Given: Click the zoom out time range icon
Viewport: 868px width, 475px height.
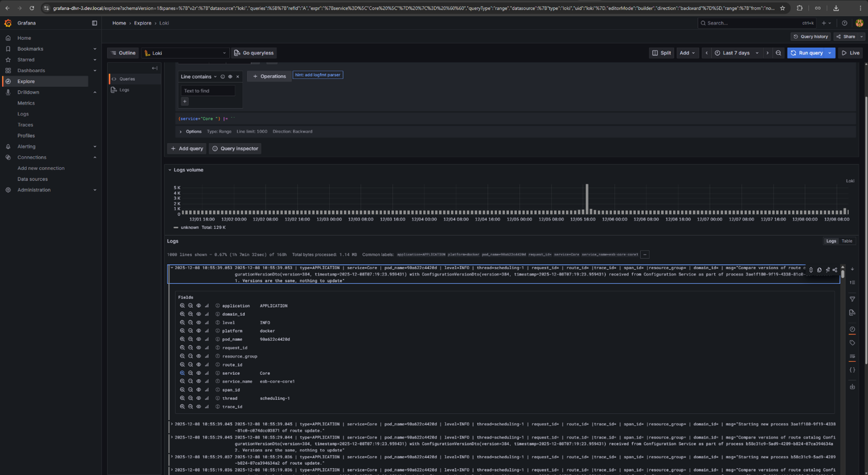Looking at the screenshot, I should coord(778,53).
